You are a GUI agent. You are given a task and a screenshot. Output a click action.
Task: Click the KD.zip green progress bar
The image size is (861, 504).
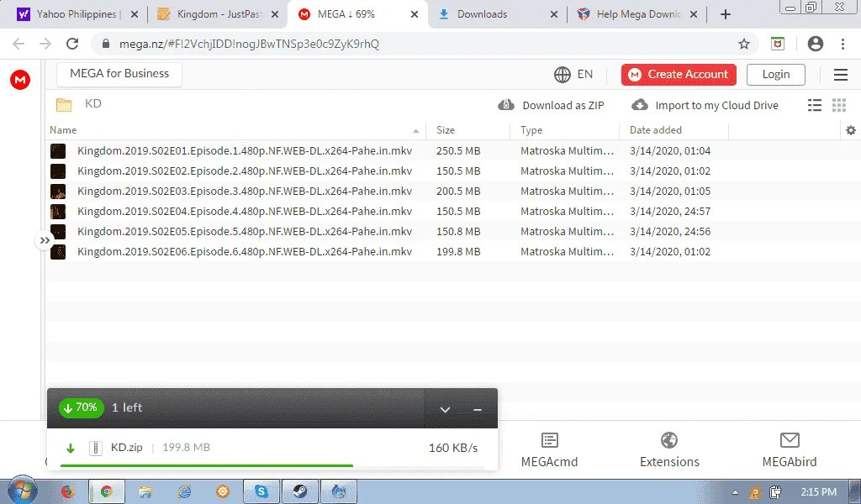(207, 465)
